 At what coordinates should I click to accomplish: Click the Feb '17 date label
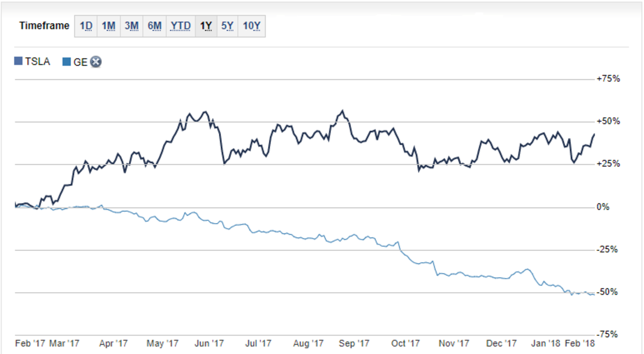(31, 343)
